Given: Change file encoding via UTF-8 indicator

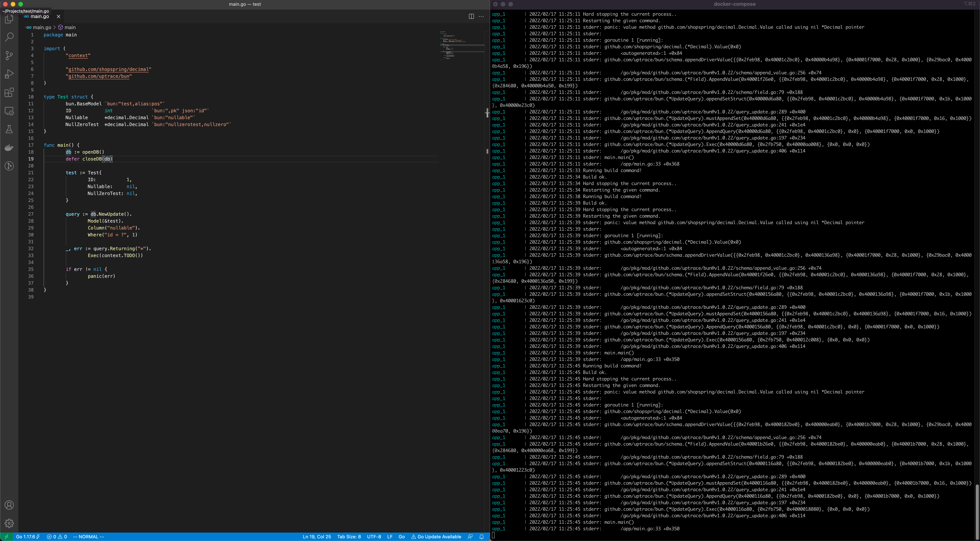Looking at the screenshot, I should point(374,537).
